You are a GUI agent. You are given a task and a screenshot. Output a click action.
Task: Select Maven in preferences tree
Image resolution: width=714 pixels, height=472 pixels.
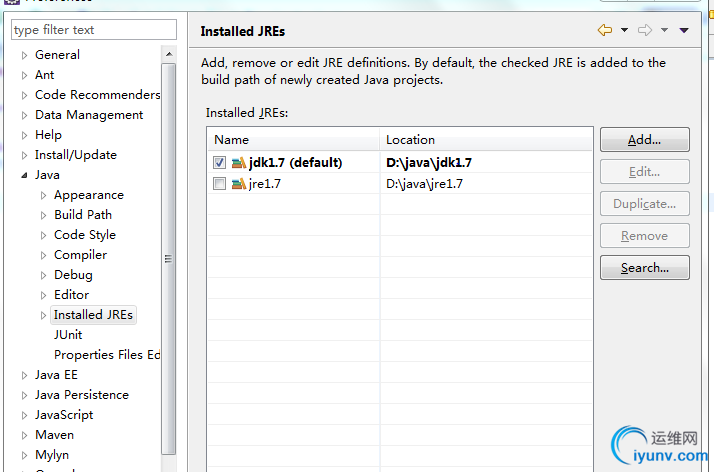pyautogui.click(x=55, y=435)
